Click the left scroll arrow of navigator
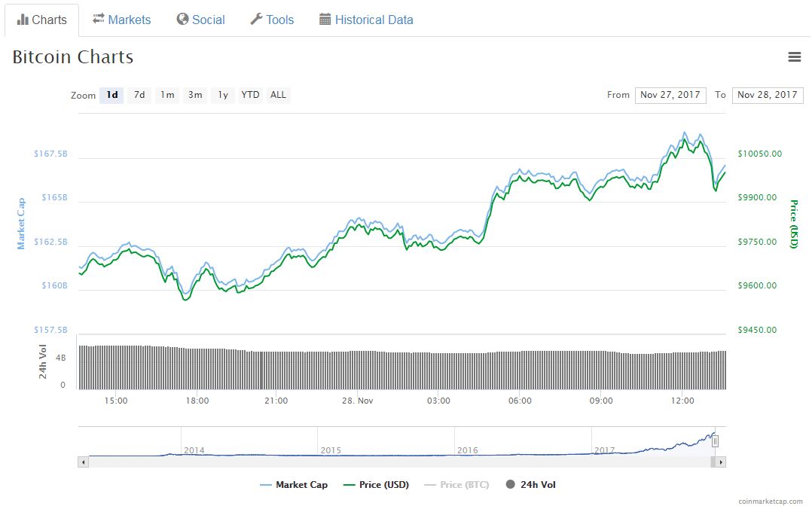The image size is (812, 506). pyautogui.click(x=83, y=462)
